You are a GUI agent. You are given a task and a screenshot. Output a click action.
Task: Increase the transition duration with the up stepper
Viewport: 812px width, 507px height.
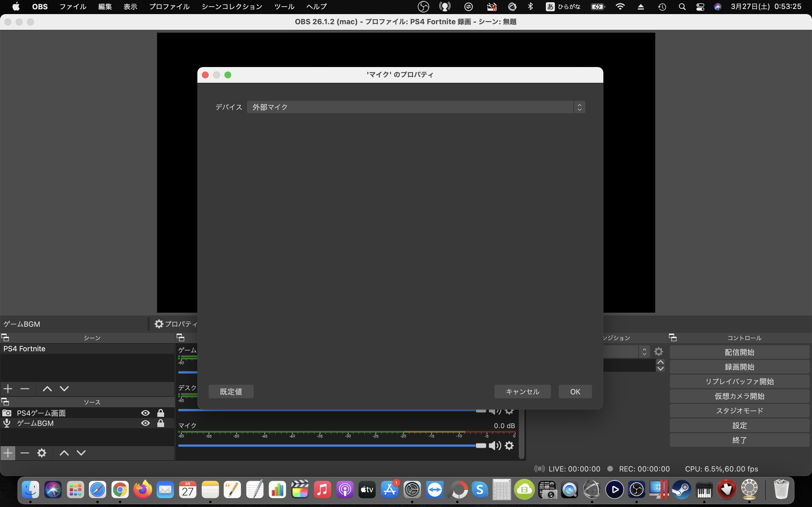(x=660, y=362)
